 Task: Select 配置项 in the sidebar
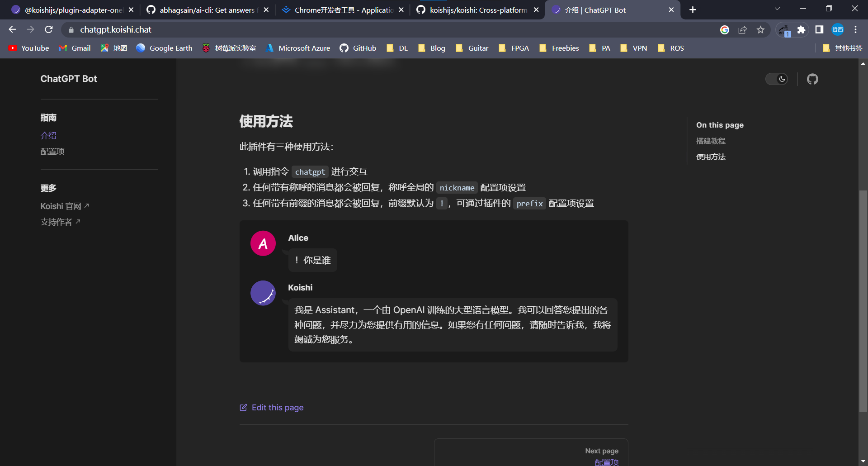pos(52,152)
